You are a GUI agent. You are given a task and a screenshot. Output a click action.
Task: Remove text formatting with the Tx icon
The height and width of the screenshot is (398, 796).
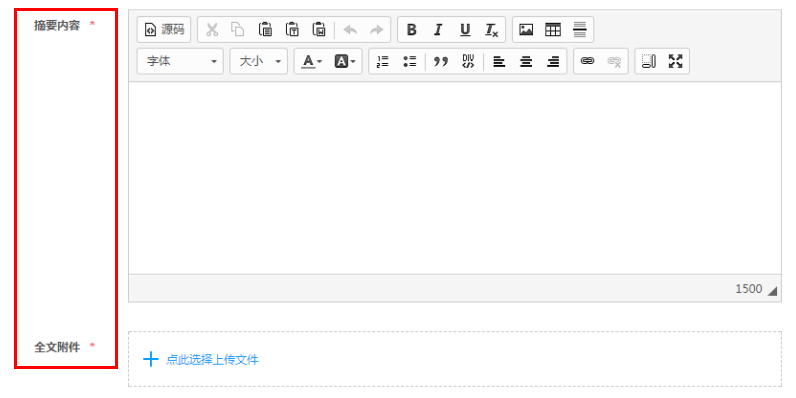tap(491, 30)
